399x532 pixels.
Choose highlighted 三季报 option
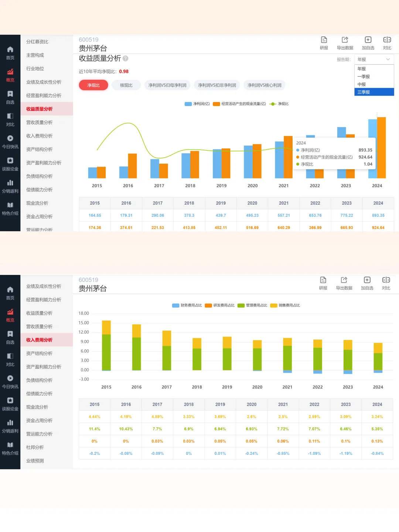(374, 92)
